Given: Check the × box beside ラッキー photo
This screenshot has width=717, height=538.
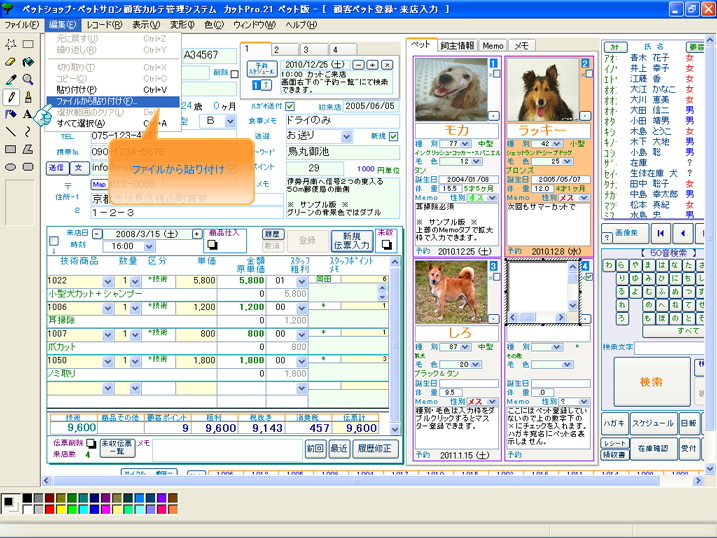Looking at the screenshot, I should 589,73.
